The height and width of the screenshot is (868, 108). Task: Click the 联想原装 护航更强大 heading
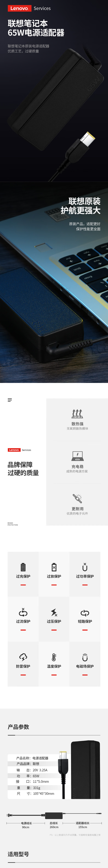tap(81, 206)
